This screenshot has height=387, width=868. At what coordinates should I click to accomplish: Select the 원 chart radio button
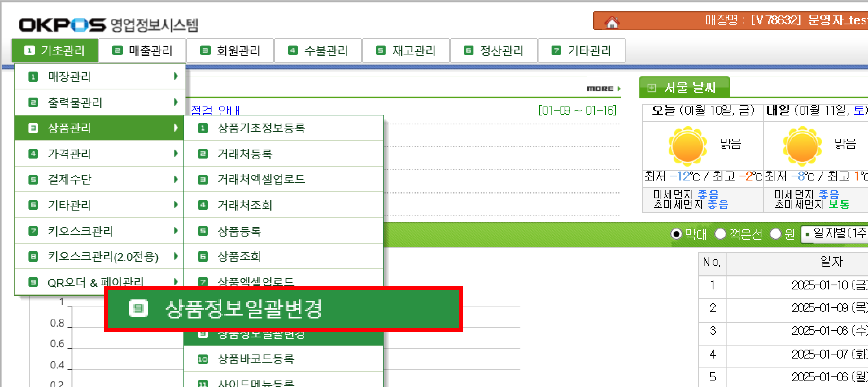(775, 233)
